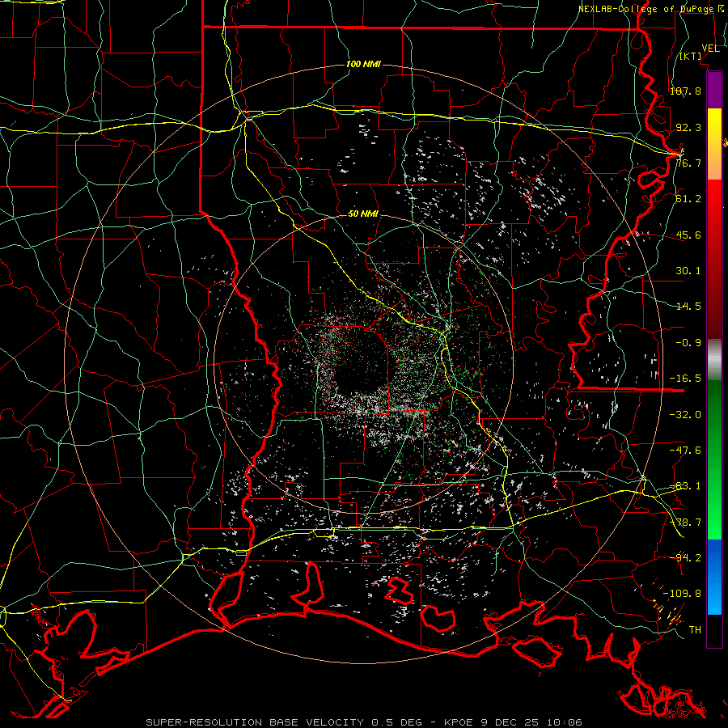Click the topmost scale value ending in 7.8

pyautogui.click(x=685, y=91)
